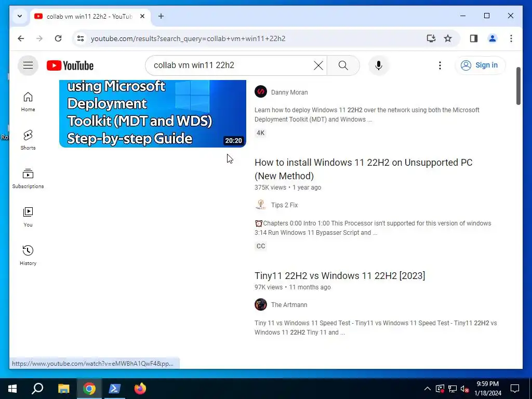Open the You section in sidebar

[x=28, y=217]
